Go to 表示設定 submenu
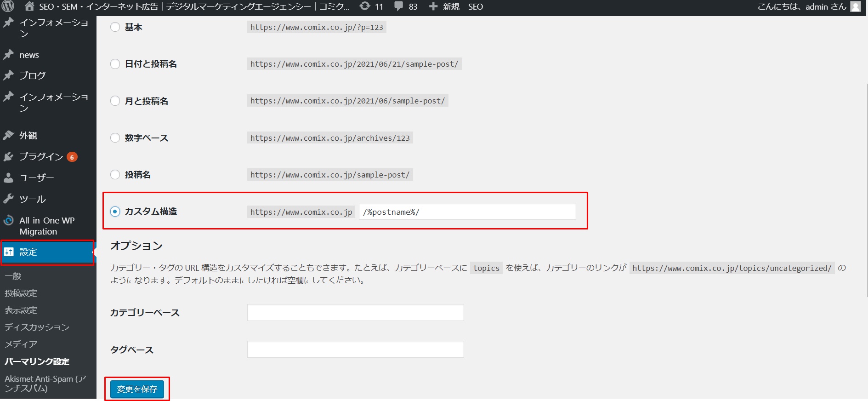This screenshot has width=868, height=401. (21, 310)
